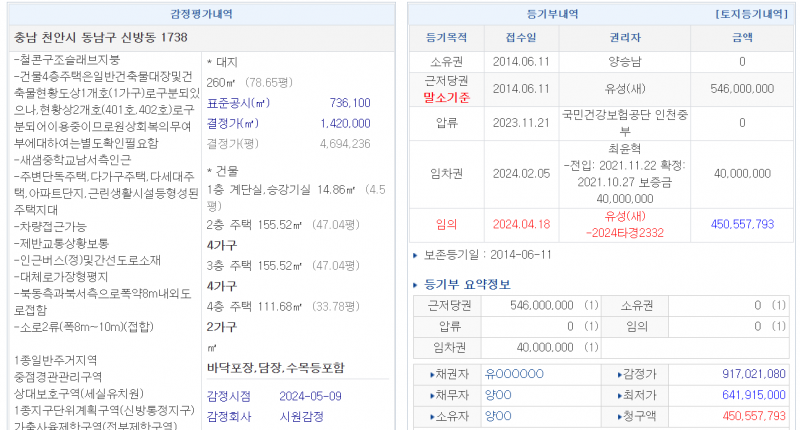Click the 감정시점 date 2024-05-09
Screen dimensions: 800x430
(310, 395)
